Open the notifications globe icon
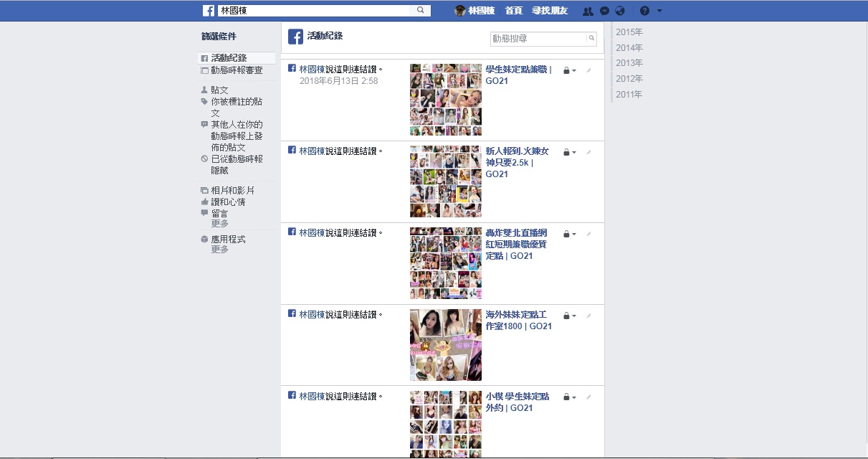868x459 pixels. pyautogui.click(x=620, y=11)
